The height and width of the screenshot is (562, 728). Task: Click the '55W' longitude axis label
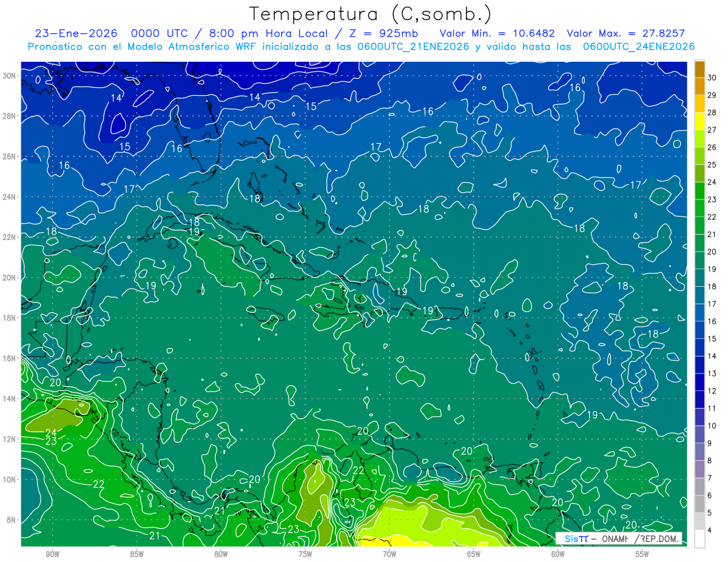point(642,554)
